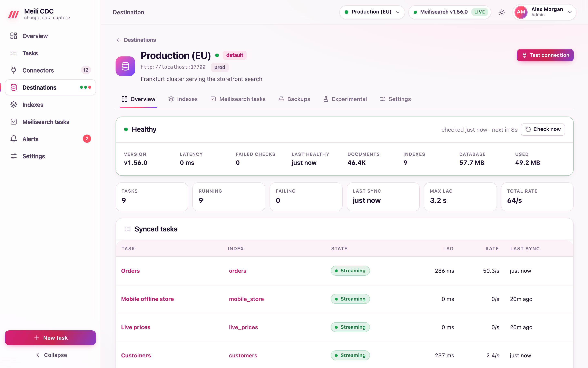588x368 pixels.
Task: Click the http://localhost:17700 URL text
Action: click(x=173, y=67)
